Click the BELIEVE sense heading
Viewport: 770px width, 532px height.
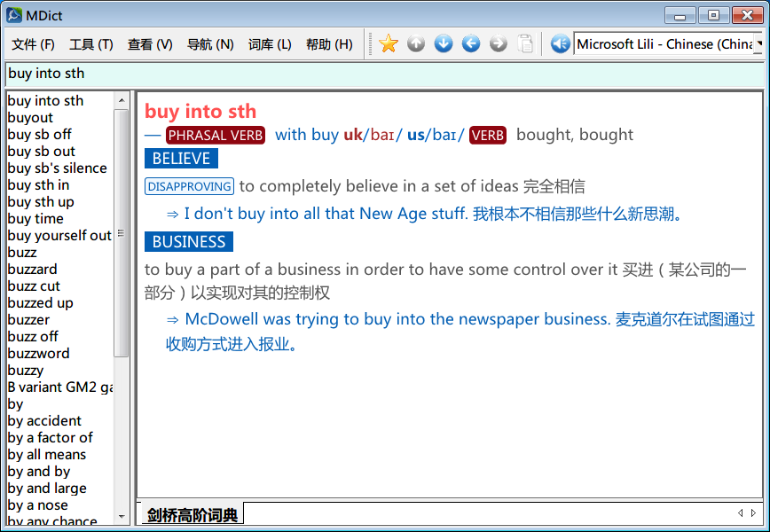pyautogui.click(x=181, y=159)
